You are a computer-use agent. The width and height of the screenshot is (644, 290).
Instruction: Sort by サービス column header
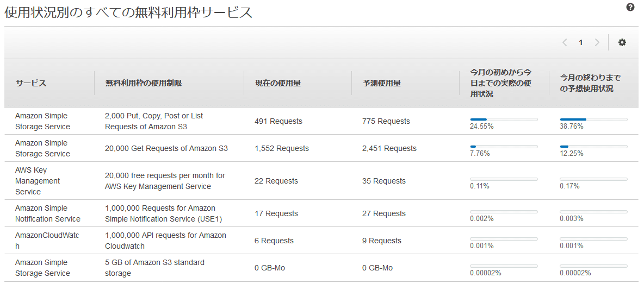coord(31,83)
